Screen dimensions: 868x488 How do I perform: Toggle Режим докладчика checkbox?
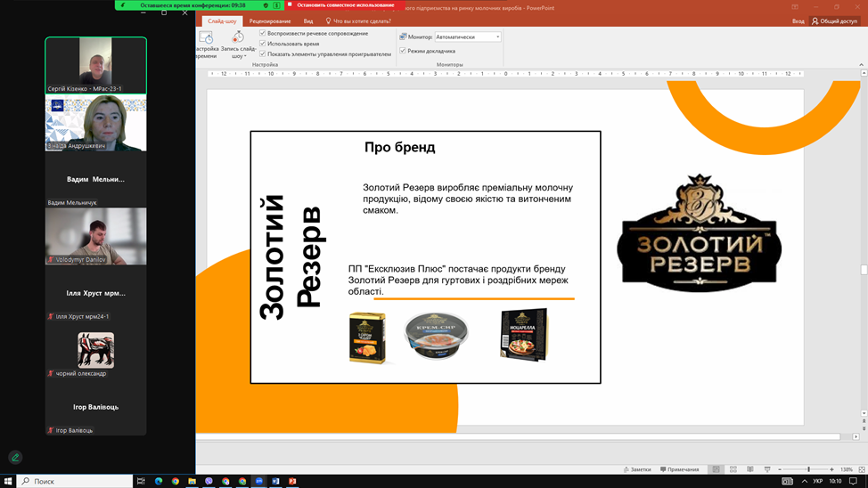point(403,51)
